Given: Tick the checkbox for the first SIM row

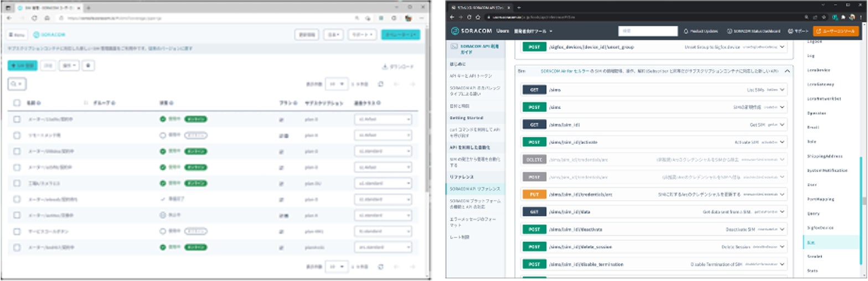Looking at the screenshot, I should click(x=17, y=119).
